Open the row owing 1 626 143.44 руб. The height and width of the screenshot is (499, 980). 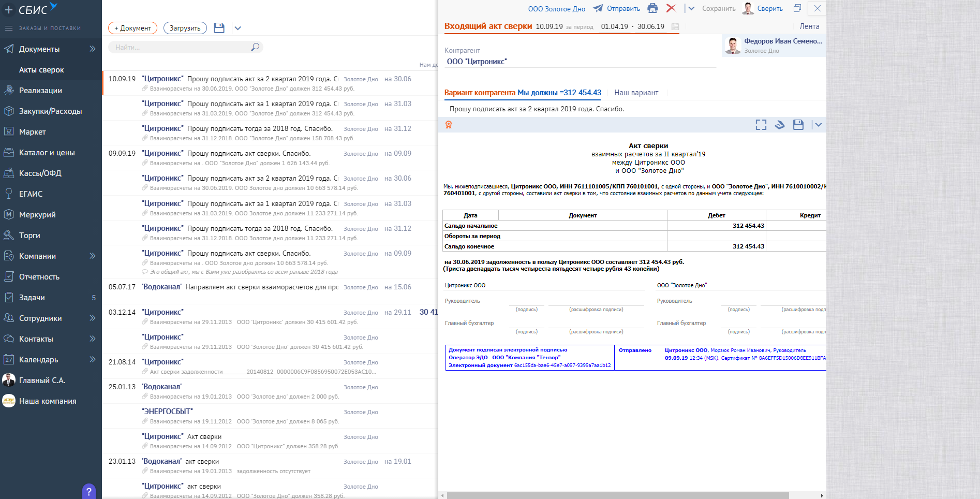pos(270,158)
